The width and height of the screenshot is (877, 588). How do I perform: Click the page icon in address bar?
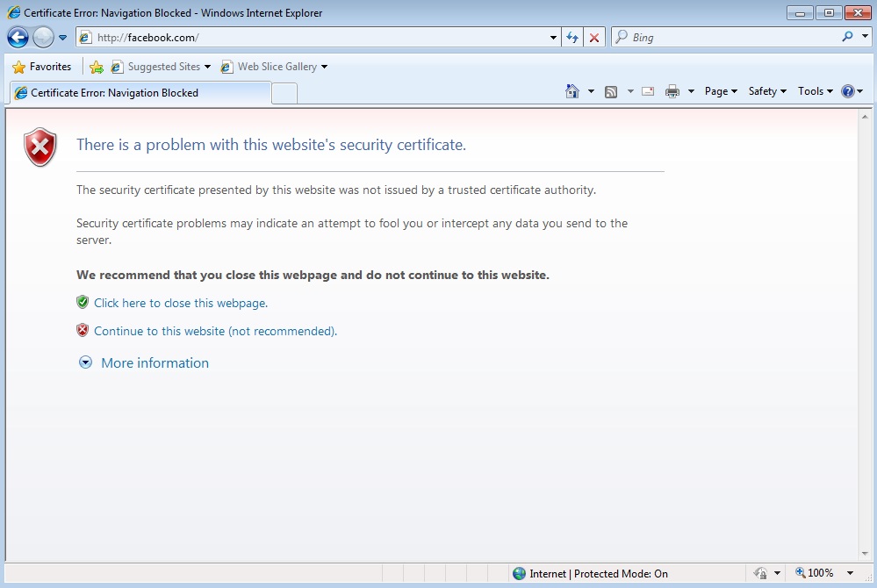coord(85,38)
